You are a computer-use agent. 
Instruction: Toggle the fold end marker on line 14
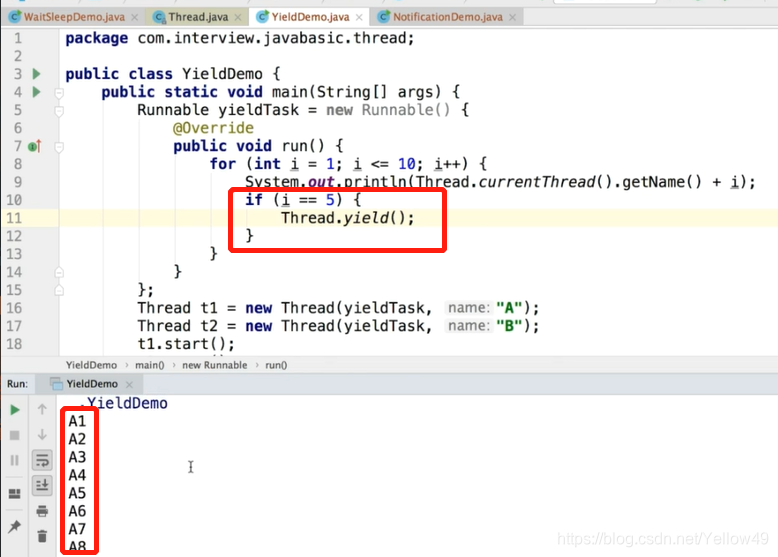[59, 272]
